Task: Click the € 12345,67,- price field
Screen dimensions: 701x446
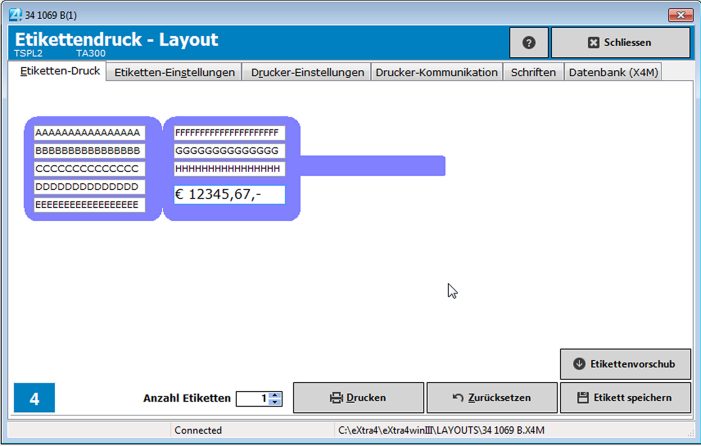Action: (x=229, y=194)
